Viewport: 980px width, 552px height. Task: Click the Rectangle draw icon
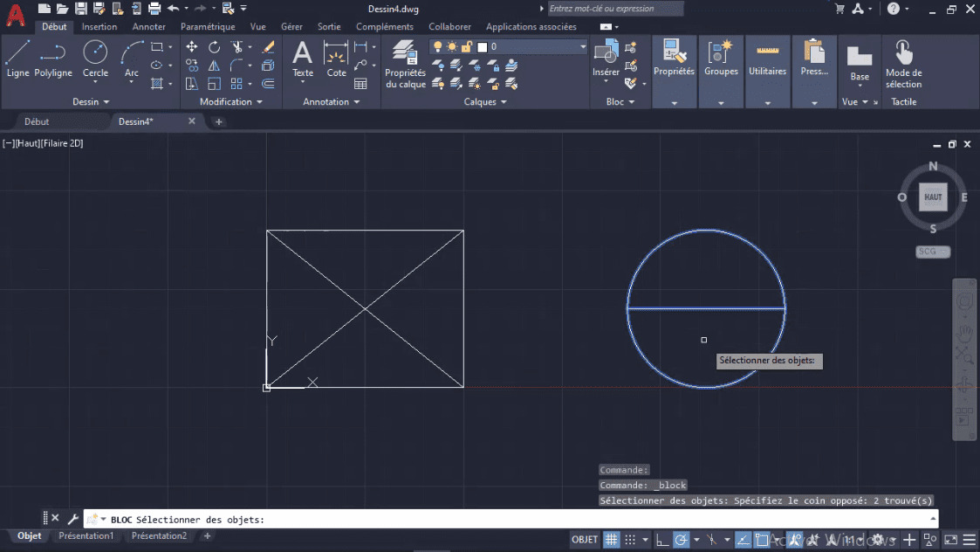157,47
